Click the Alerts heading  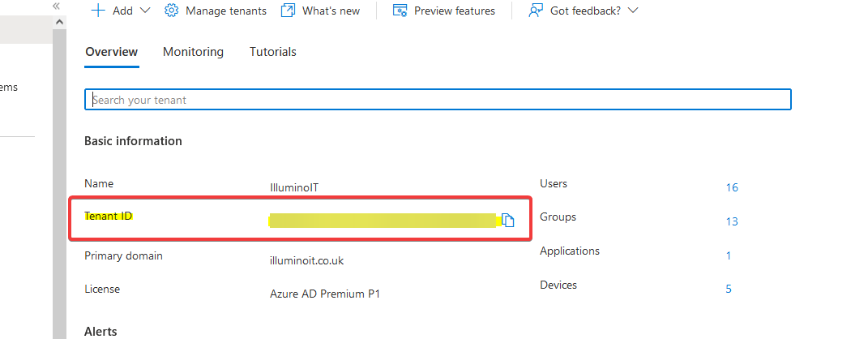[x=100, y=332]
